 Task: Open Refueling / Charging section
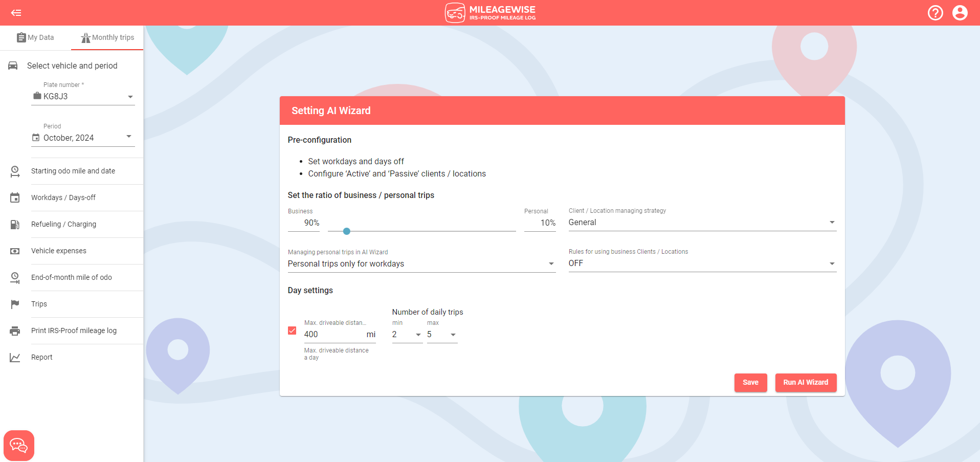tap(72, 224)
